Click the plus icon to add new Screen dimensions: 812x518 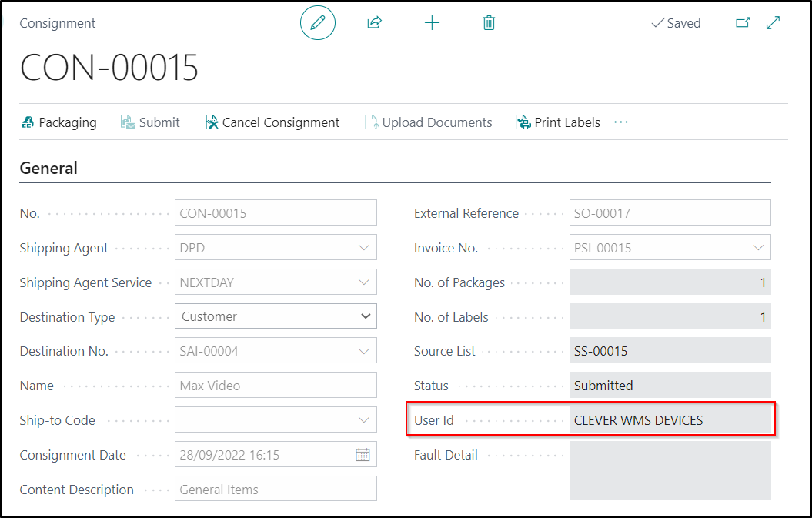click(x=432, y=23)
